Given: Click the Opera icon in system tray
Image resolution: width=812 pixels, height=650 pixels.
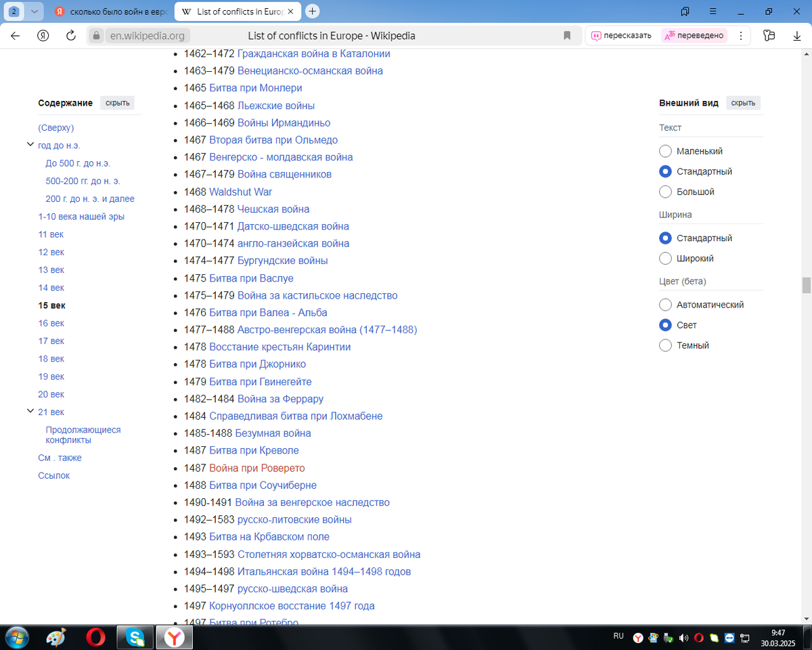Looking at the screenshot, I should point(699,638).
